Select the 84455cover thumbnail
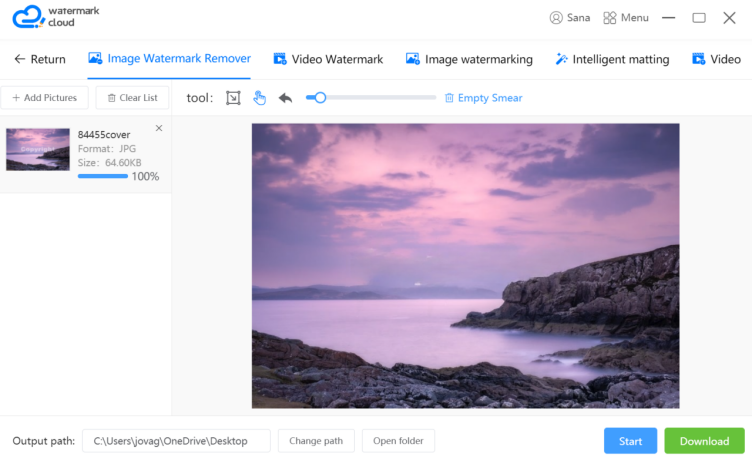Screen dimensions: 753x461 38,149
